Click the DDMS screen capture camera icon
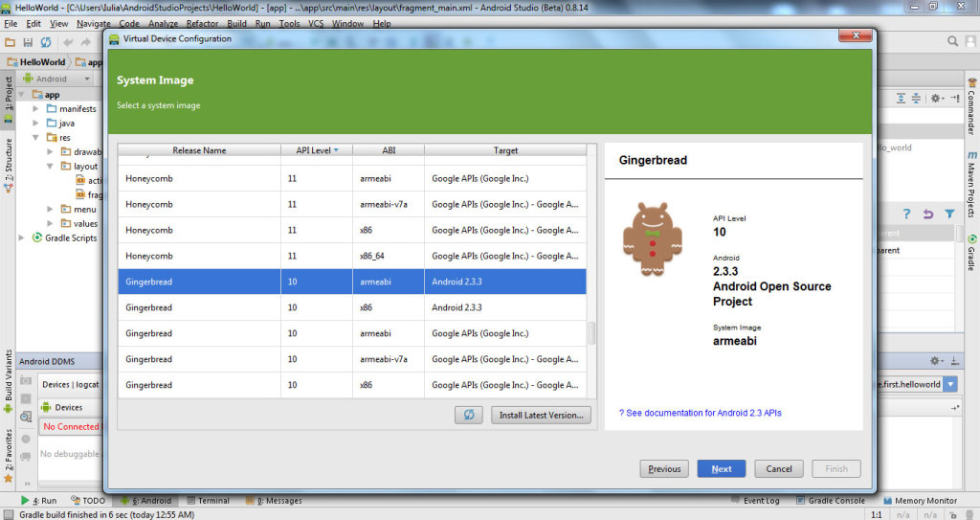 [26, 380]
